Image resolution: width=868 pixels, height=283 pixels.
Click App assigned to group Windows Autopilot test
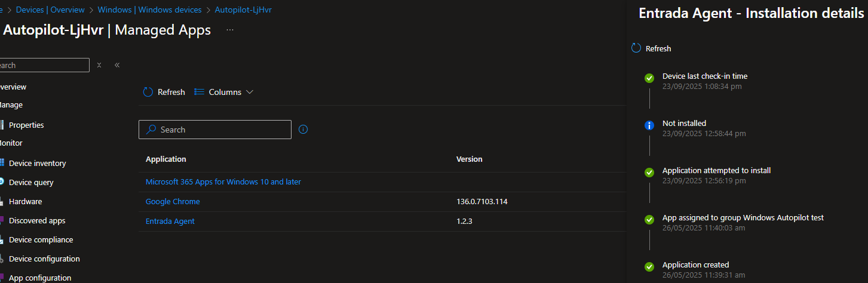pyautogui.click(x=743, y=217)
